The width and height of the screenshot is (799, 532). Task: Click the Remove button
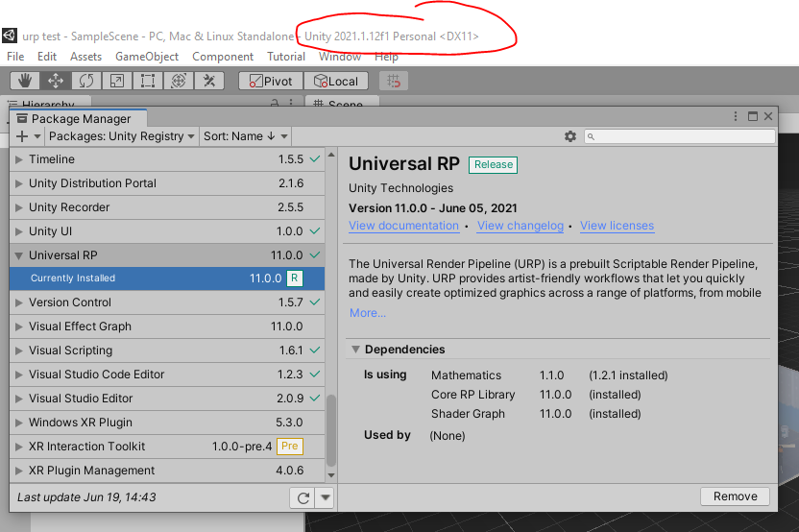pos(735,496)
